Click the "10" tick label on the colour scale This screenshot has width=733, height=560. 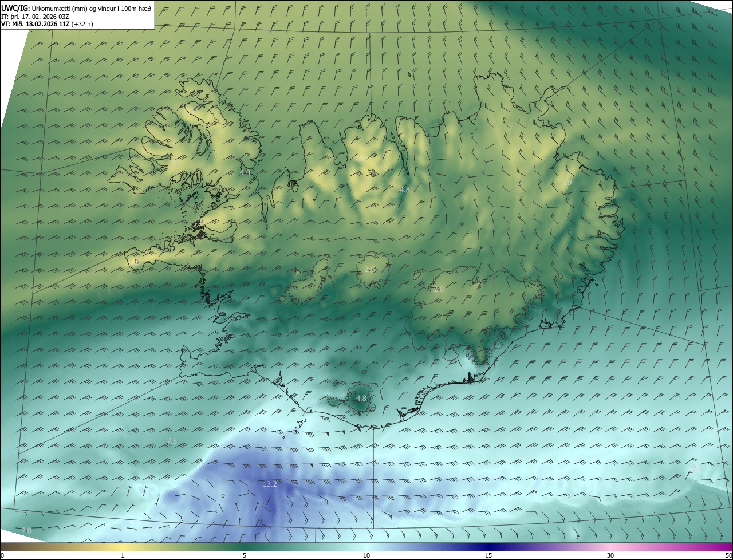366,555
